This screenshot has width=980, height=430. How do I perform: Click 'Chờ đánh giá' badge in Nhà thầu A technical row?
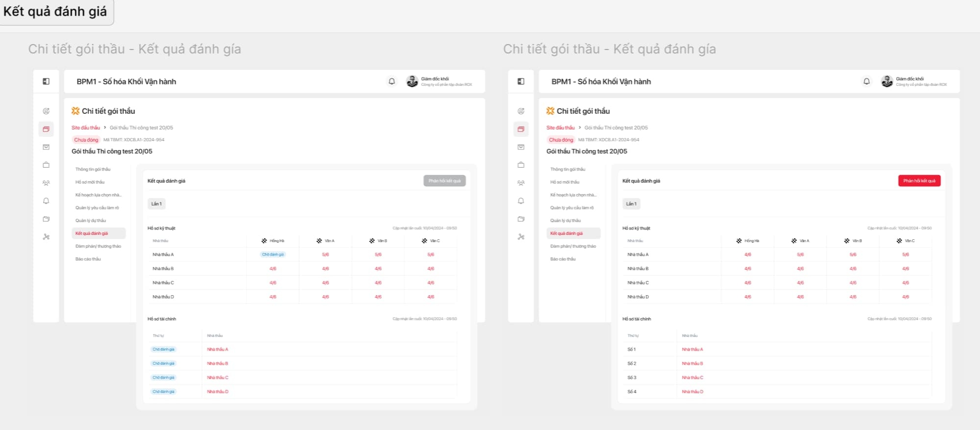coord(272,254)
